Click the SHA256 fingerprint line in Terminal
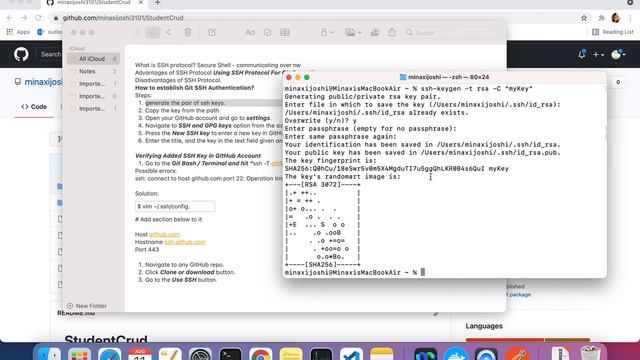The image size is (640, 360). 396,169
